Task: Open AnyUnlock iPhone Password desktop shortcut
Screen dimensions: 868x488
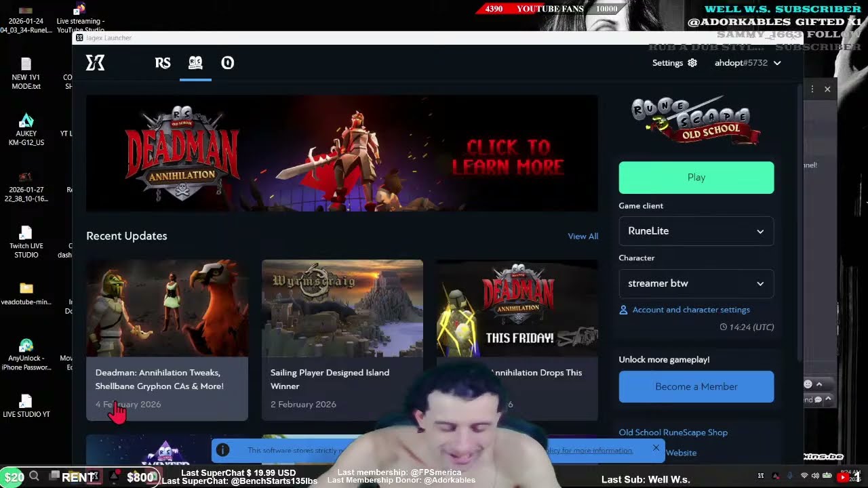Action: pyautogui.click(x=26, y=355)
